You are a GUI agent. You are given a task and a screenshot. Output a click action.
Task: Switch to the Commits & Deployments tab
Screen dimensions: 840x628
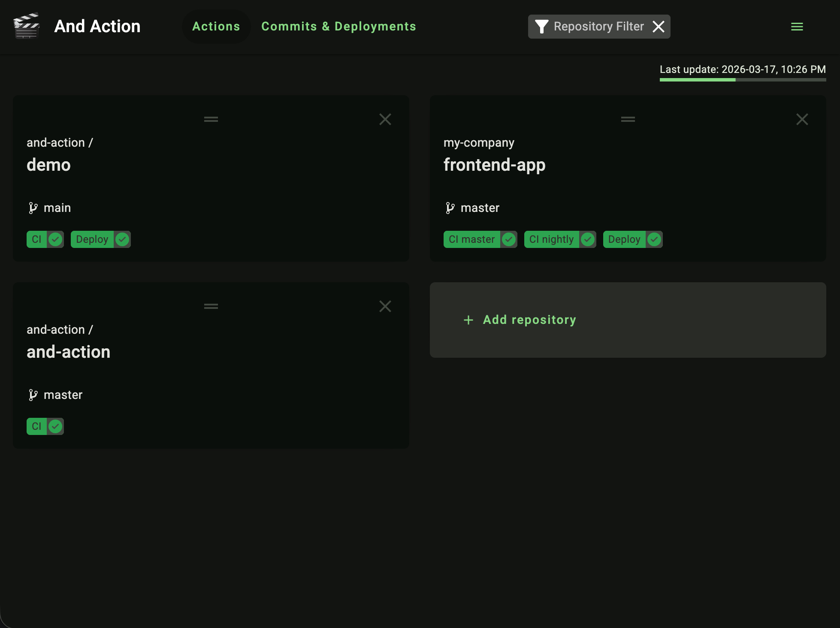338,26
